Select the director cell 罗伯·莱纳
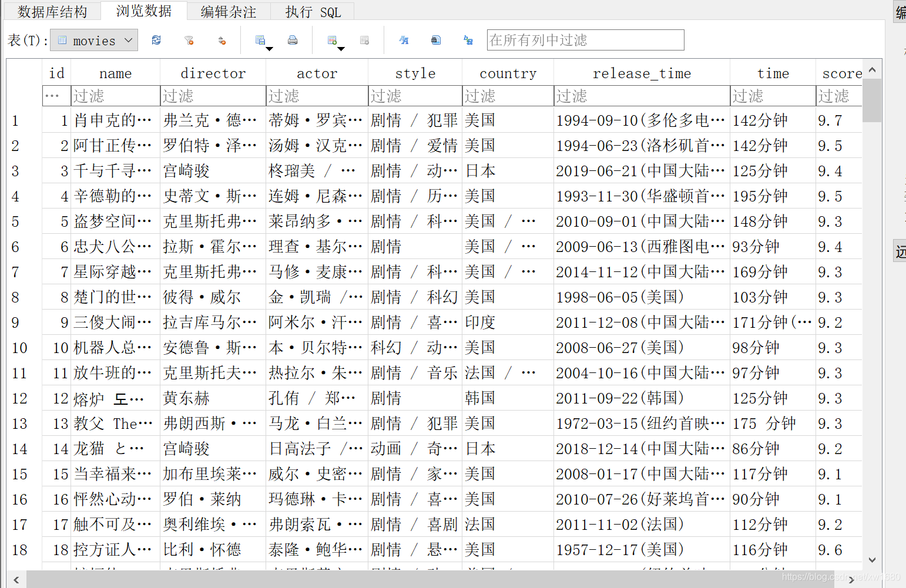The image size is (906, 588). (x=213, y=499)
